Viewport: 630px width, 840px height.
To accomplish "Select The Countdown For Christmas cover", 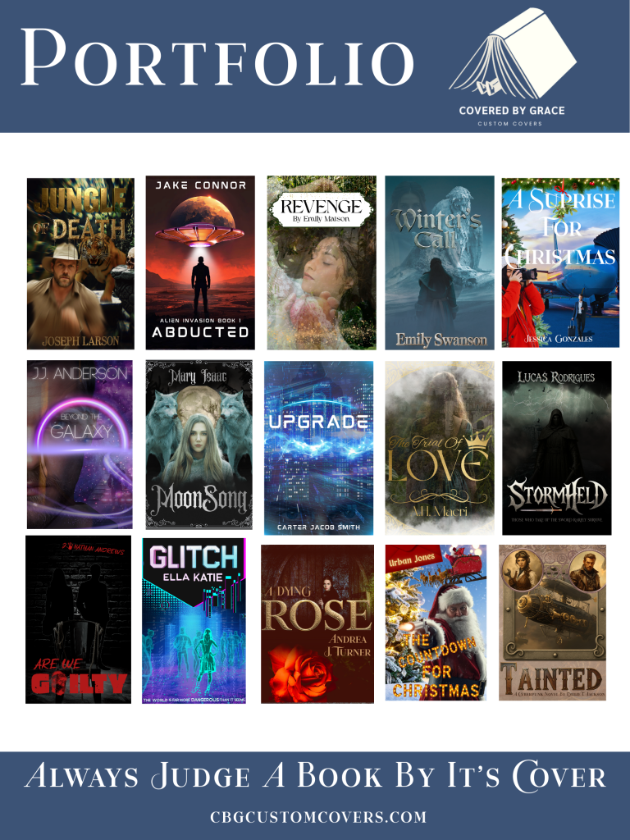I will tap(436, 622).
